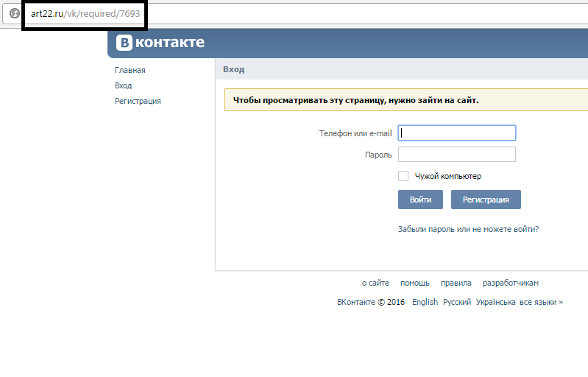Click the Войти login button
The image size is (588, 377).
(x=420, y=200)
